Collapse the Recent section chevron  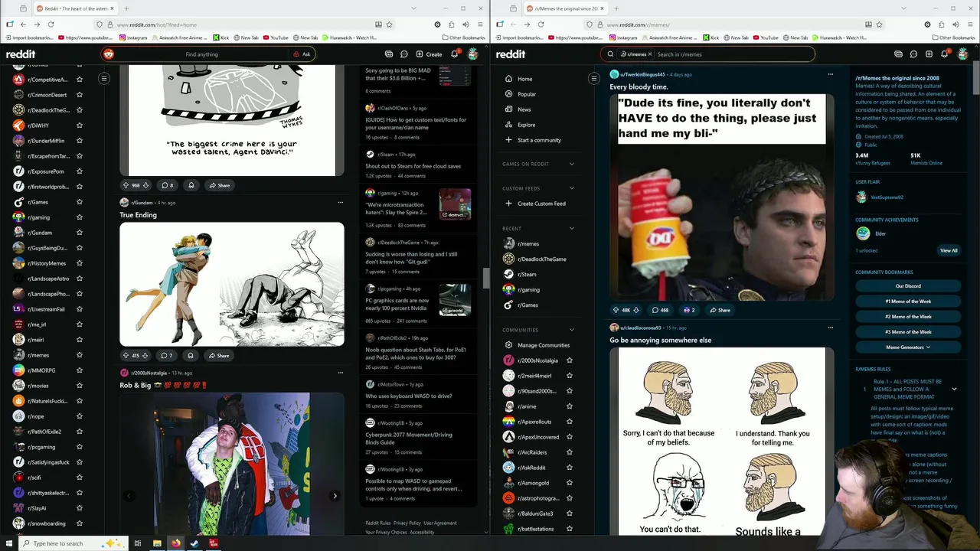click(x=571, y=228)
